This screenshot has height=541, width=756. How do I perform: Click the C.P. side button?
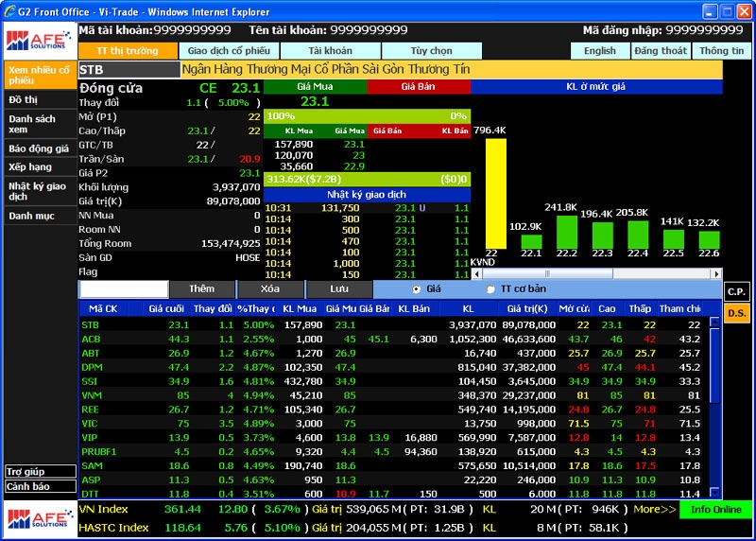736,292
